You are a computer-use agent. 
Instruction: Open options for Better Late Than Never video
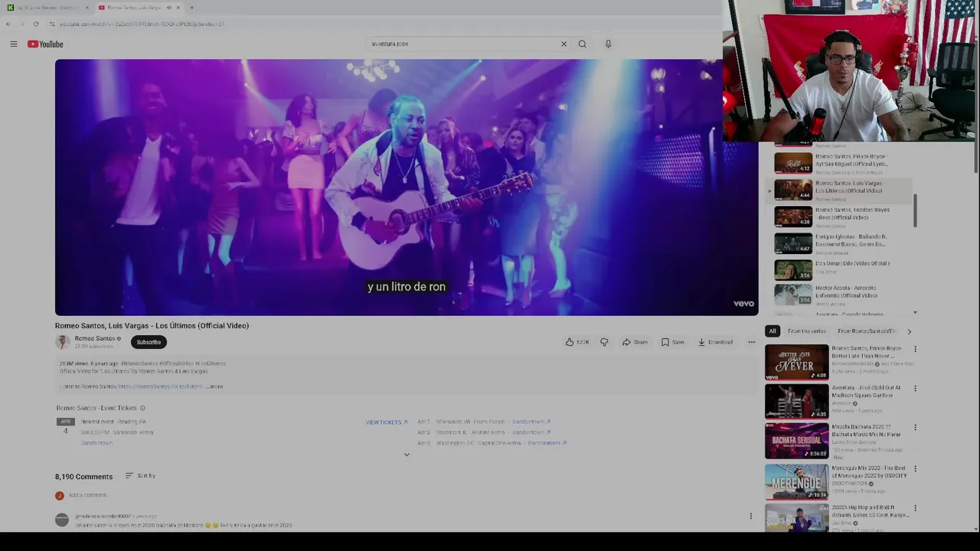[915, 350]
